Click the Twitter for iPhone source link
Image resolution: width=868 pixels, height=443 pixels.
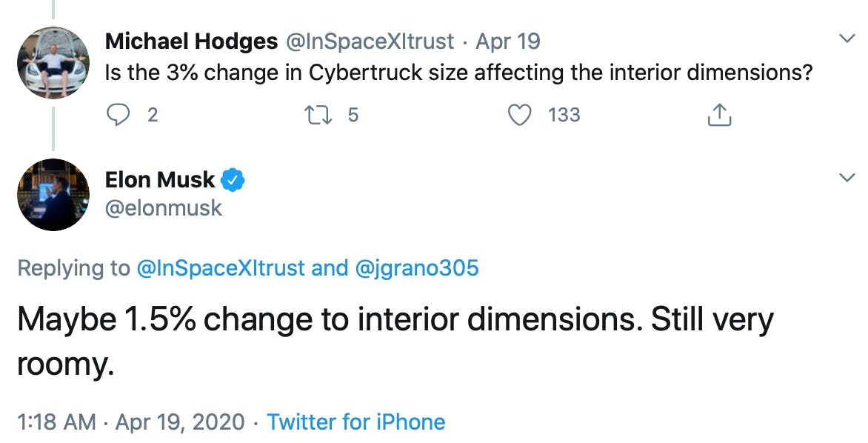click(355, 422)
